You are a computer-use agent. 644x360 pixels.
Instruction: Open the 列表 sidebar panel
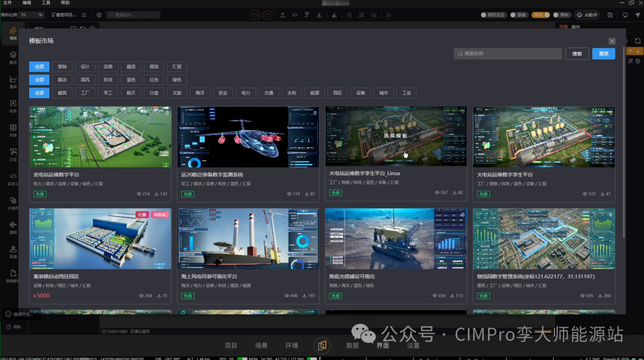13,131
